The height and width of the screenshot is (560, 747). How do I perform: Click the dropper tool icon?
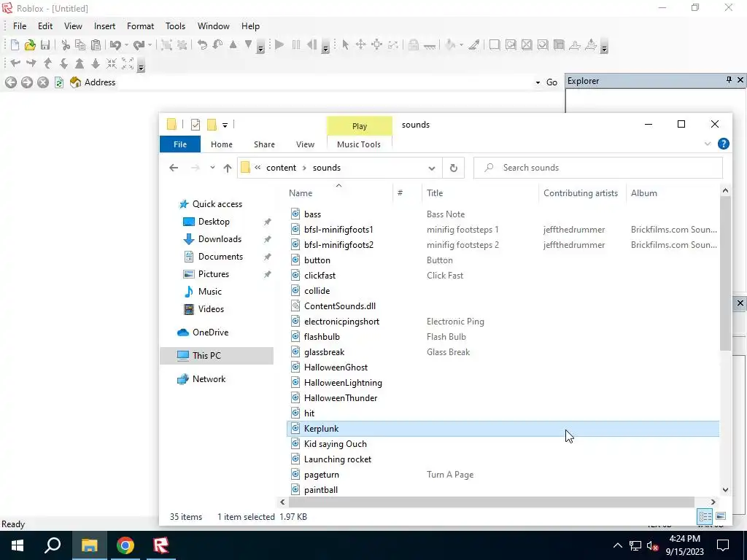(474, 45)
